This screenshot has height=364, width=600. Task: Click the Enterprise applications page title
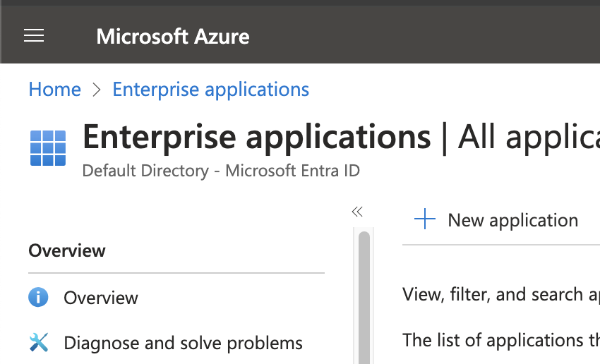coord(257,137)
